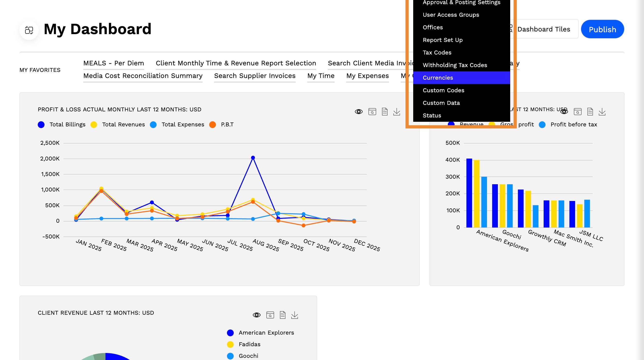Click the dashboard switch icon beside My Dashboard

pos(29,30)
